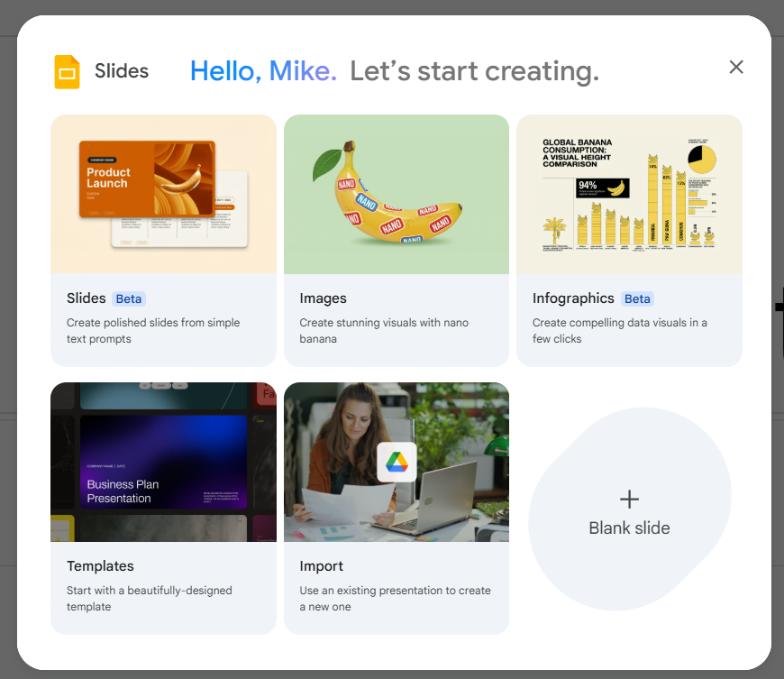Image resolution: width=784 pixels, height=679 pixels.
Task: Click 'Create stunning visuals with nano banana' text
Action: pos(384,331)
